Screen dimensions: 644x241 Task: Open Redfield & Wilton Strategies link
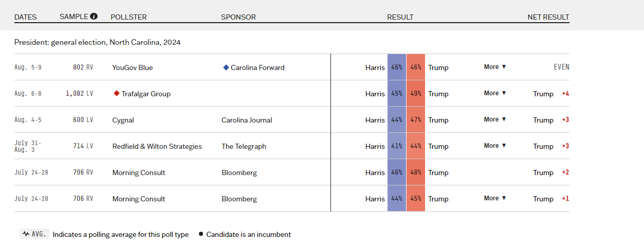pyautogui.click(x=157, y=146)
